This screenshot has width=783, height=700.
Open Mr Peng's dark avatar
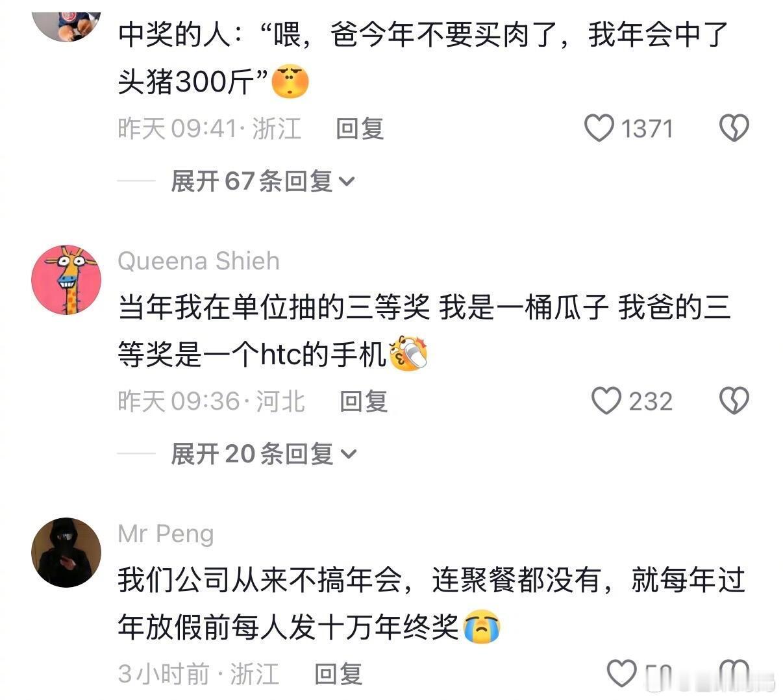66,553
